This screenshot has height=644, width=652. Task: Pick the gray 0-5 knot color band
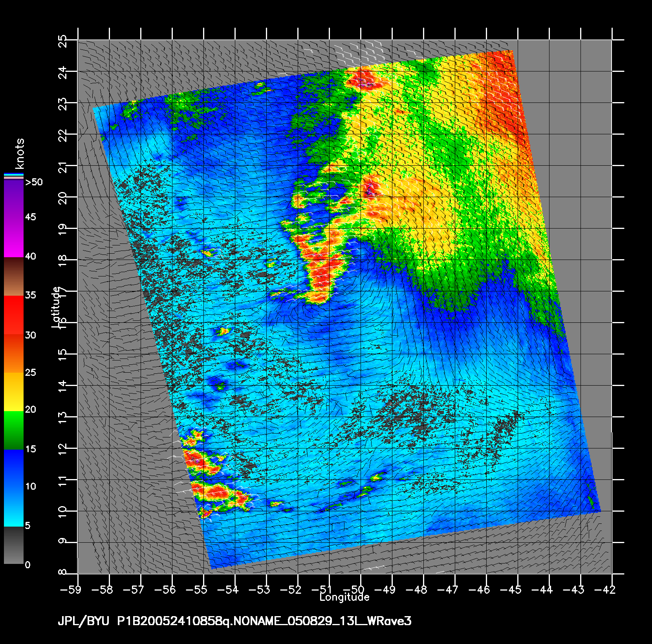[x=14, y=545]
